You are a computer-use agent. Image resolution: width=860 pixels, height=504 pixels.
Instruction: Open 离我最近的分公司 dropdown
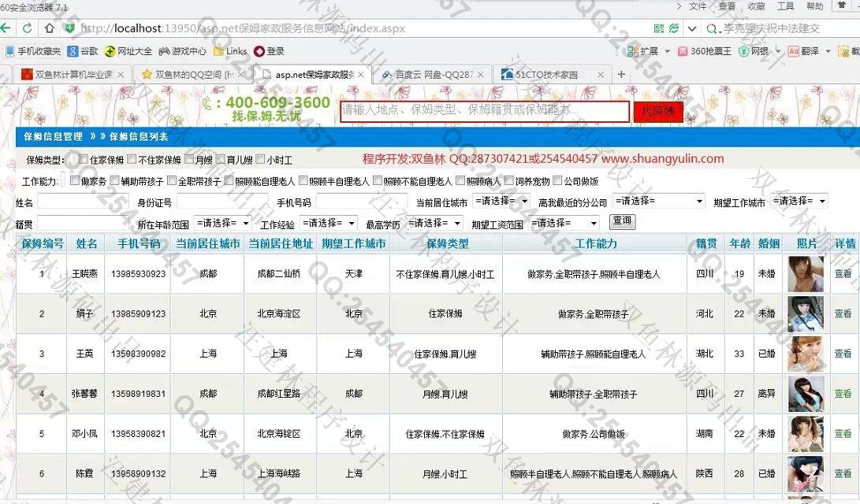point(658,201)
